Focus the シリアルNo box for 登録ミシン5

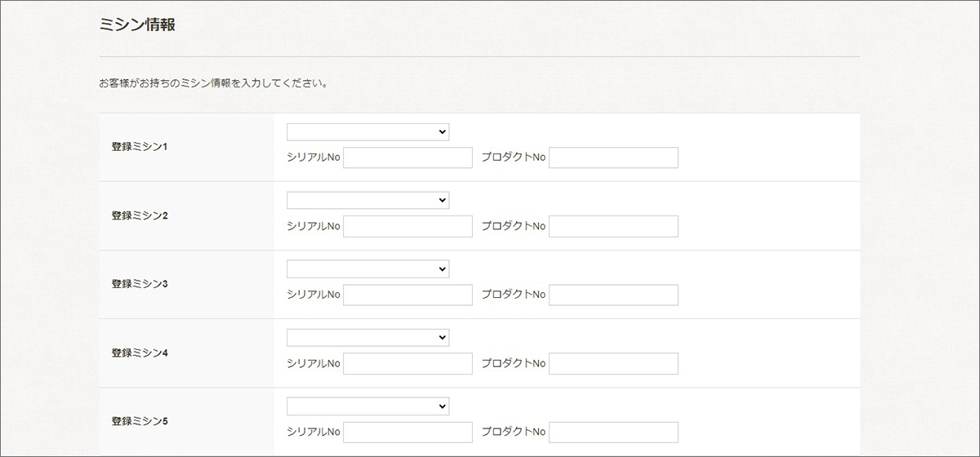coord(408,432)
